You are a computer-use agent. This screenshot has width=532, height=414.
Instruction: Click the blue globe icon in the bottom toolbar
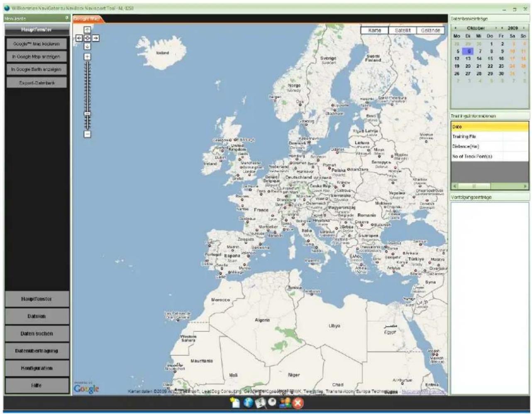pyautogui.click(x=248, y=403)
